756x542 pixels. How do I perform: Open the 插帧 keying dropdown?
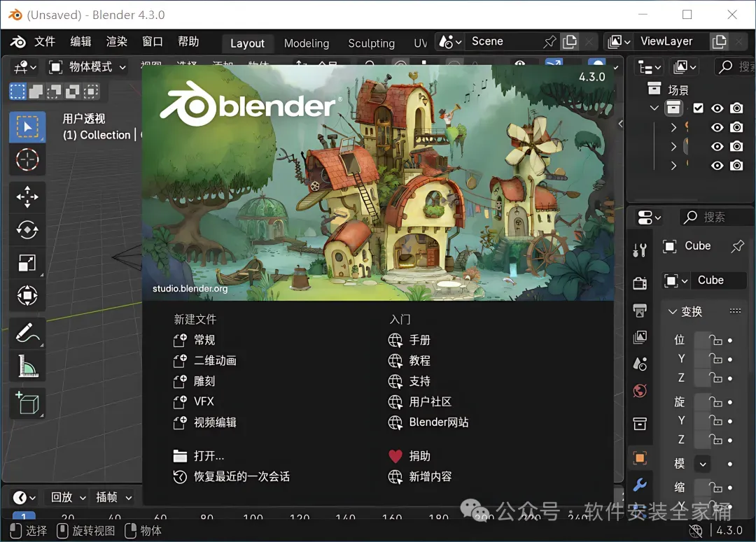pyautogui.click(x=114, y=497)
